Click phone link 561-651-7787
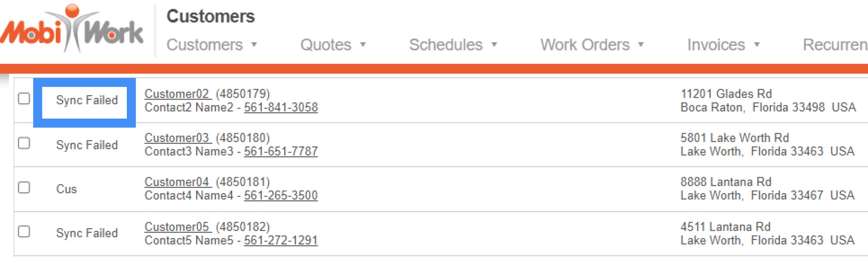This screenshot has height=257, width=868. coord(281,151)
